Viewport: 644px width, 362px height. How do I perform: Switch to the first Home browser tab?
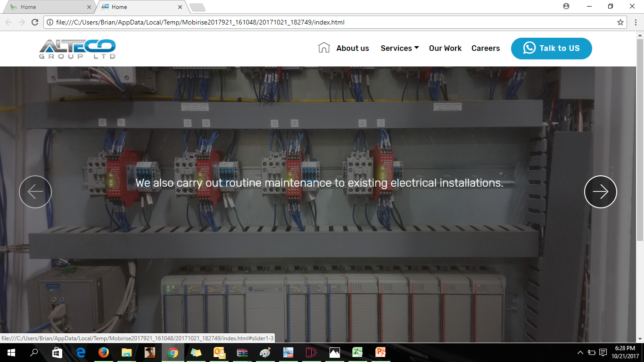(50, 7)
